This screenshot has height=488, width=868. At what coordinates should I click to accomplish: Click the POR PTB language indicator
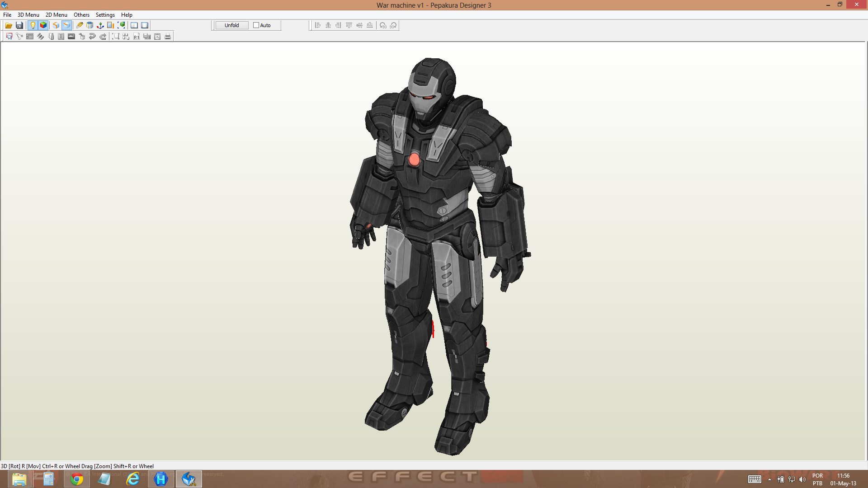tap(818, 479)
